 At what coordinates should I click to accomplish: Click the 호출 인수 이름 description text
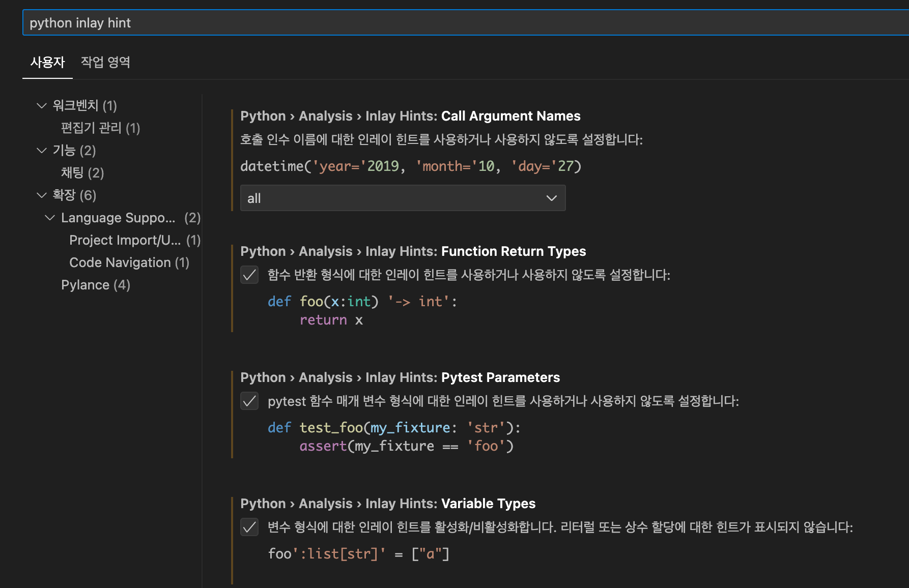tap(441, 139)
